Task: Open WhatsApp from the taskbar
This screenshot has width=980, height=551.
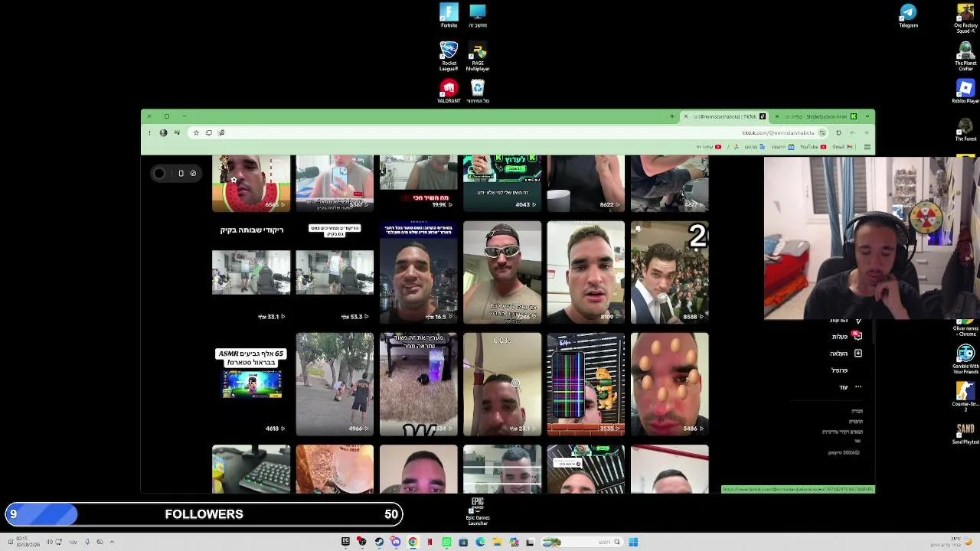Action: tap(446, 542)
